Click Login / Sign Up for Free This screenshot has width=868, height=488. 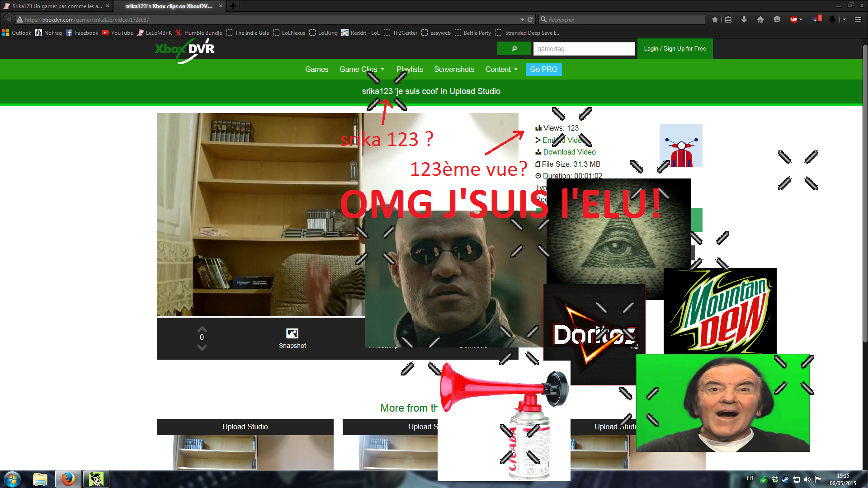tap(675, 48)
